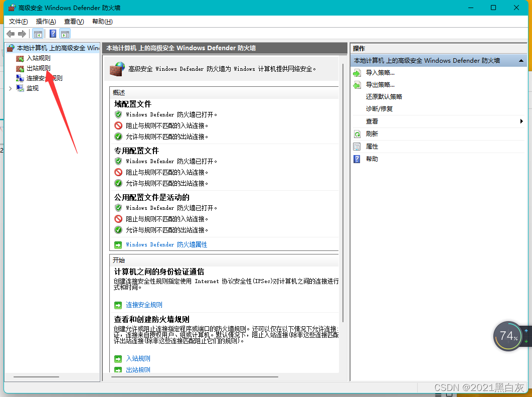Click the Windows Defender 防火墙属性 link

166,244
